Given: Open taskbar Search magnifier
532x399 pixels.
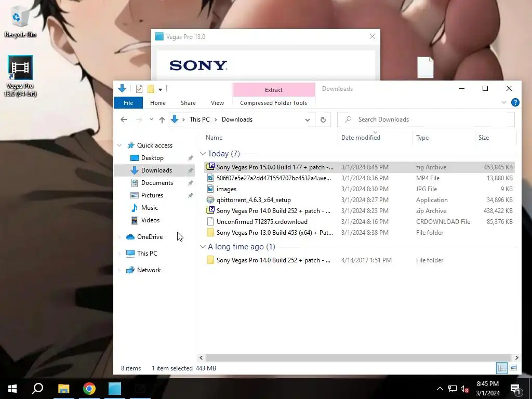Looking at the screenshot, I should (37, 389).
